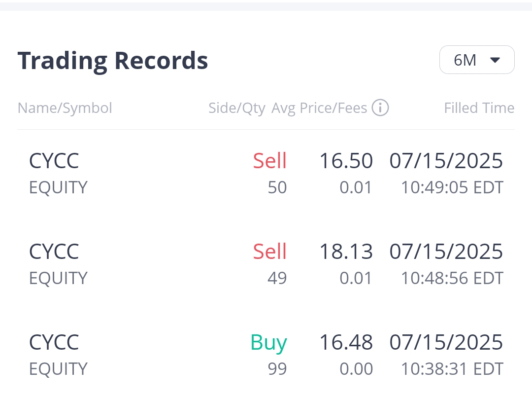Click the Side/Qty column header
The height and width of the screenshot is (398, 532).
point(236,108)
